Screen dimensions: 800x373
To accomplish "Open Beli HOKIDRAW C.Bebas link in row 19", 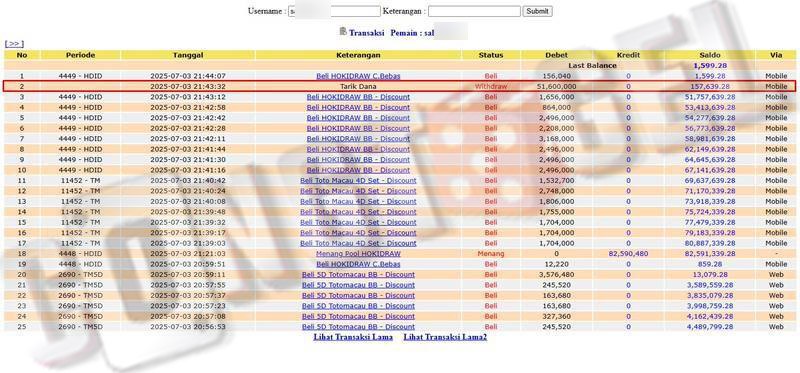I will pos(358,264).
